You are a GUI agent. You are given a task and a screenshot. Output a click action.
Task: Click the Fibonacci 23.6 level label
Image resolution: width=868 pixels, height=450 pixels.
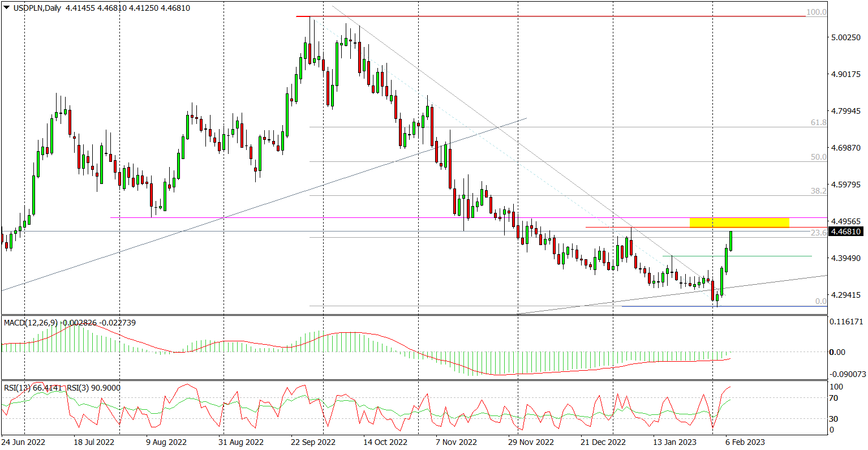(819, 233)
